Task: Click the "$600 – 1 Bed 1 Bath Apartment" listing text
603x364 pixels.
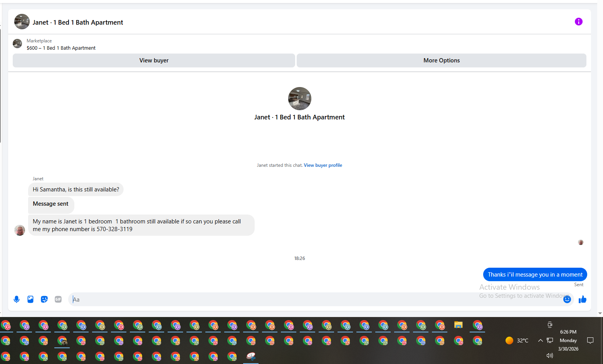Action: pyautogui.click(x=61, y=48)
